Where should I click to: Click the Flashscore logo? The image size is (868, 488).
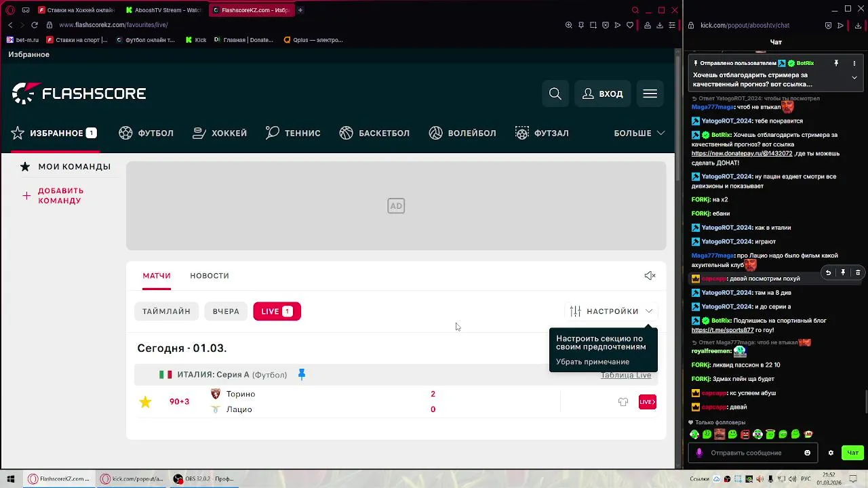pos(79,94)
